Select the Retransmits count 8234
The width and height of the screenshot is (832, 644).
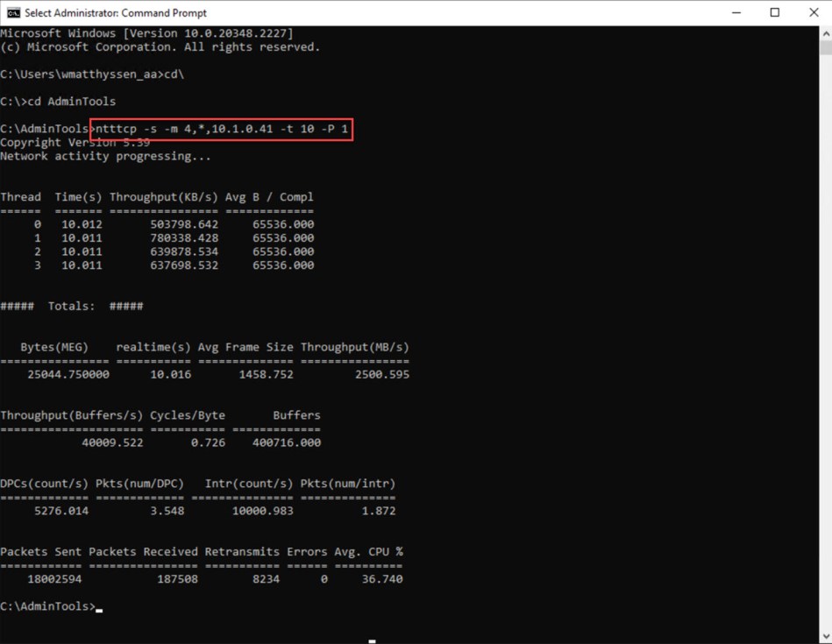[263, 578]
